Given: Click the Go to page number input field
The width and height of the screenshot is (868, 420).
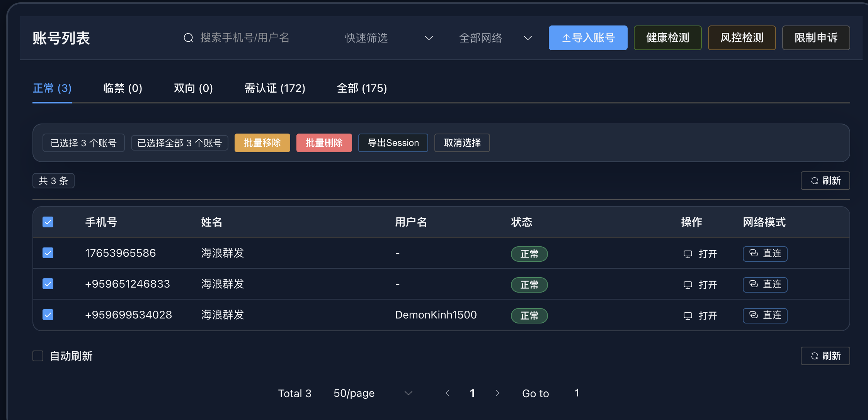Looking at the screenshot, I should point(577,393).
